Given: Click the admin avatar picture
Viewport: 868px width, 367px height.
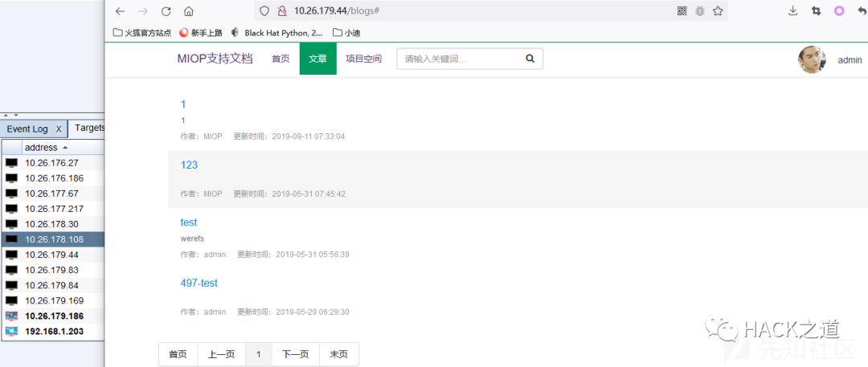Looking at the screenshot, I should tap(812, 60).
